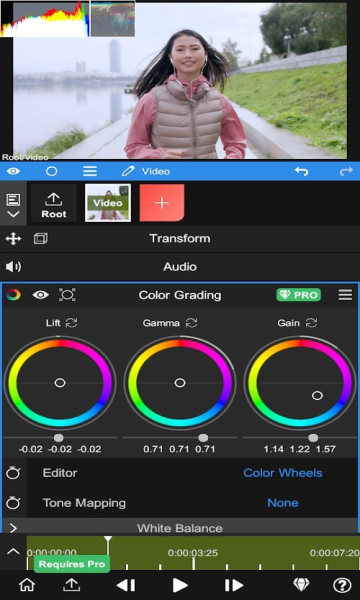Toggle keyframe stopwatch for Tone Mapping
This screenshot has height=600, width=360.
pos(13,502)
